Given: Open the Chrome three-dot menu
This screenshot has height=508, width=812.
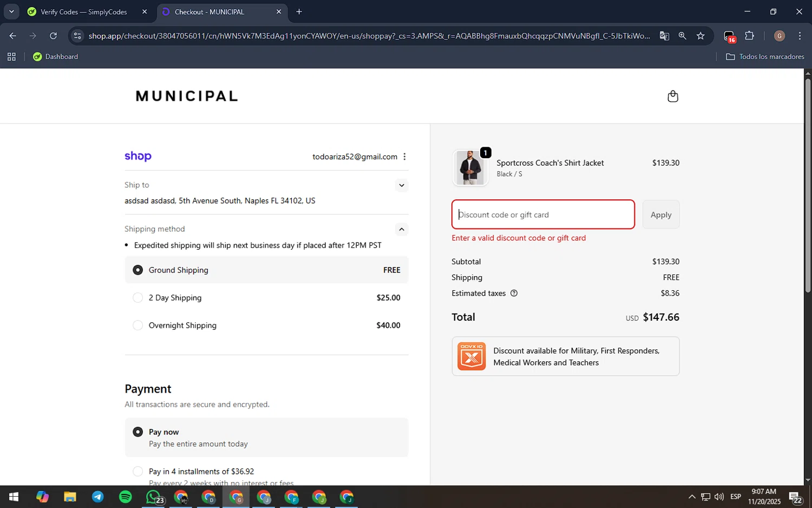Looking at the screenshot, I should (800, 36).
